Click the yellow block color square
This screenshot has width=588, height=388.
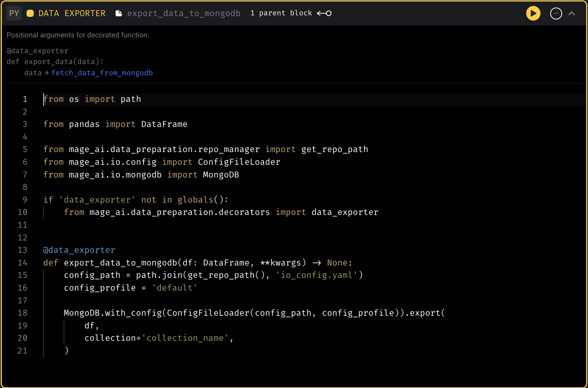click(x=30, y=13)
